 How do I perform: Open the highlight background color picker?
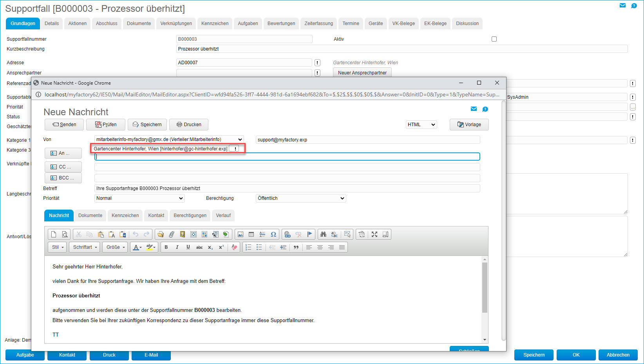point(151,247)
